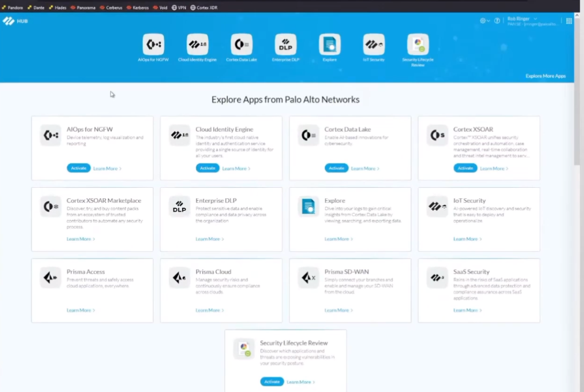This screenshot has height=392, width=584.
Task: Open Learn More for Cloud Identity Engine
Action: [x=236, y=168]
